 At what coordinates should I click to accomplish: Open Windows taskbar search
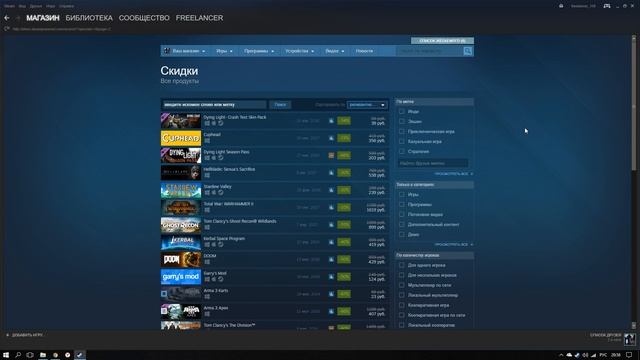(x=18, y=355)
